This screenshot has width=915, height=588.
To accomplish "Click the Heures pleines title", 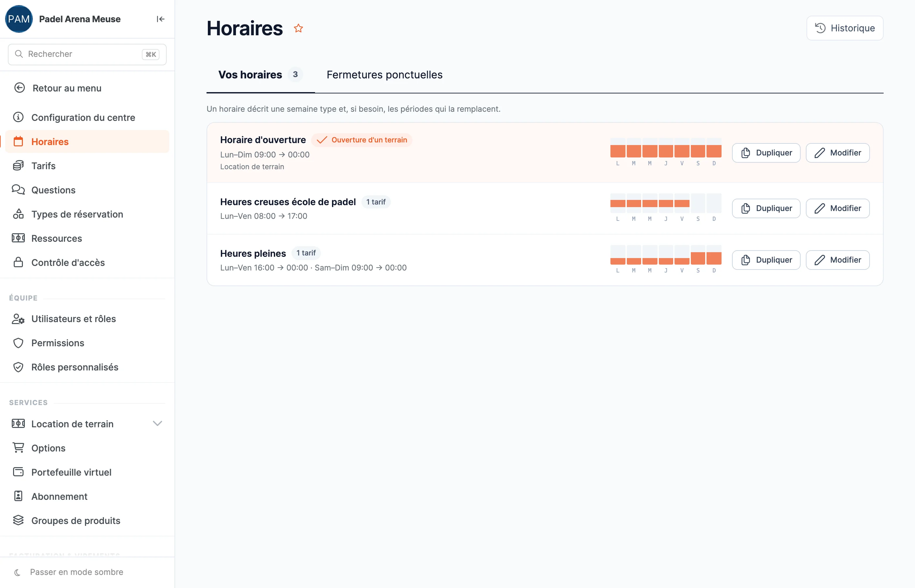I will (x=253, y=253).
